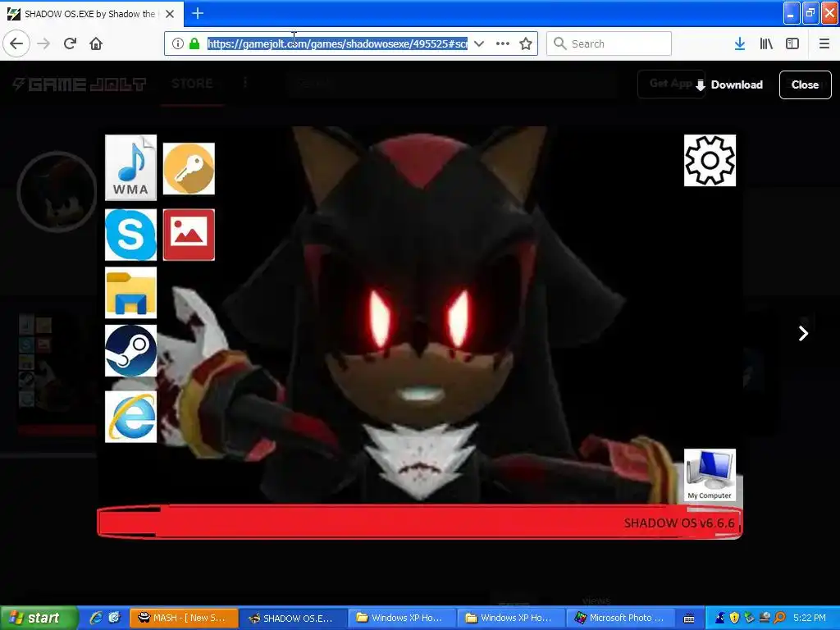Image resolution: width=840 pixels, height=630 pixels.
Task: Click the SHADOW OS v6.6.6 red taskbar
Action: (x=419, y=522)
